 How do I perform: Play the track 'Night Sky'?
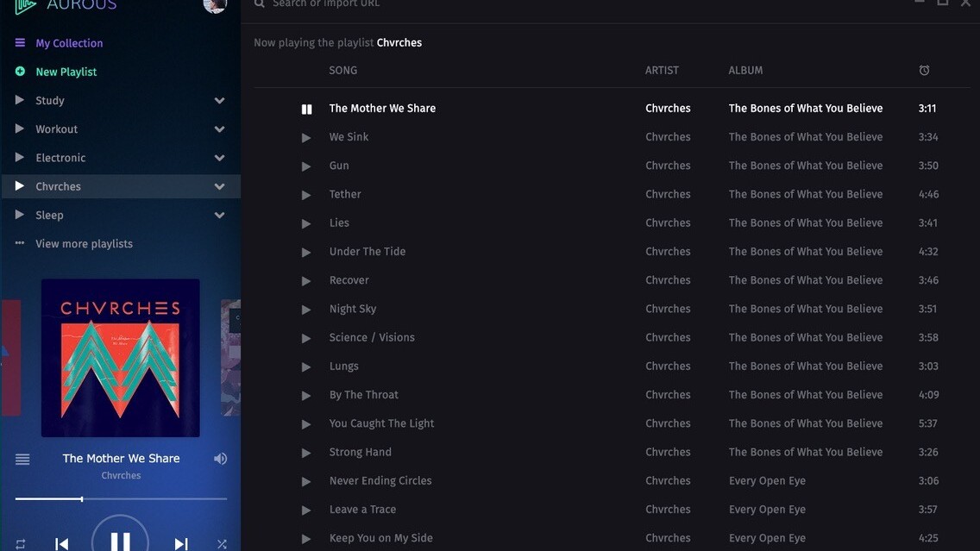point(306,310)
